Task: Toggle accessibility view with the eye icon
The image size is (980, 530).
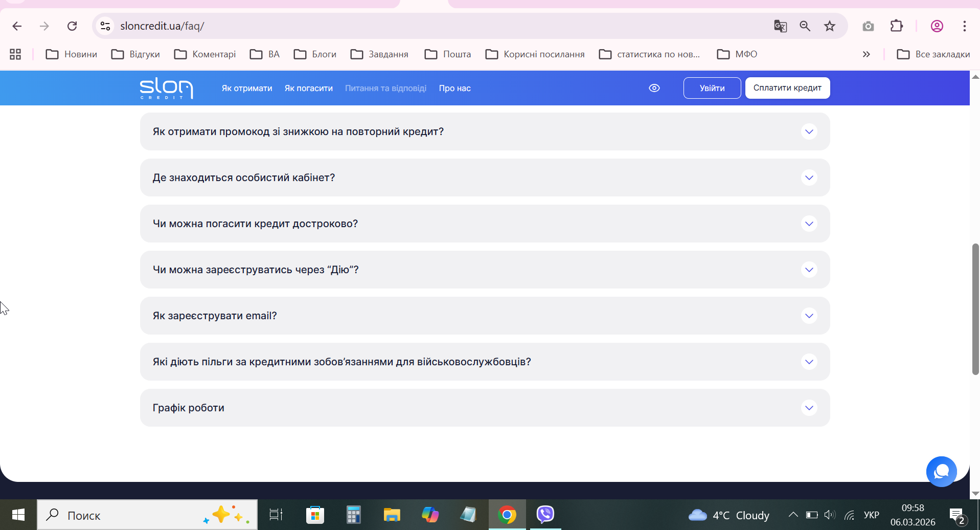Action: [654, 88]
